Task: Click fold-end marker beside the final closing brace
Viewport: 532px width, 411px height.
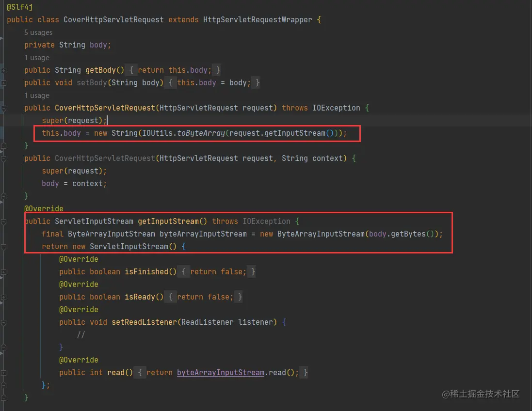Action: pyautogui.click(x=3, y=398)
